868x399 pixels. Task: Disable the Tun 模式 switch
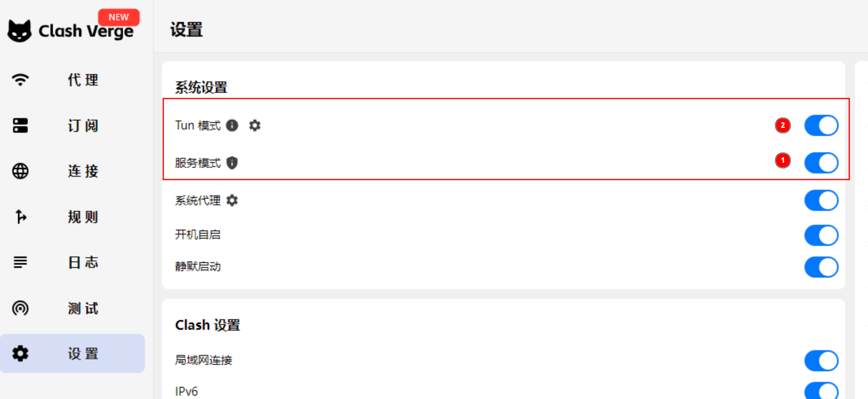821,125
